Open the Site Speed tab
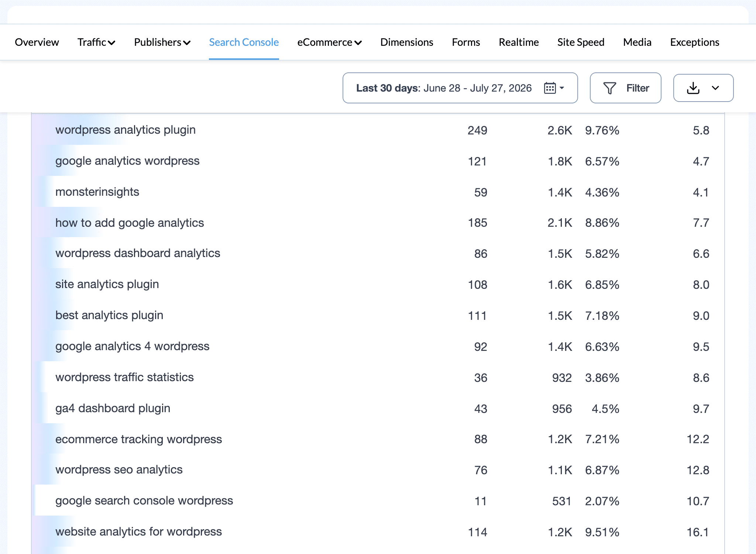 pos(581,42)
